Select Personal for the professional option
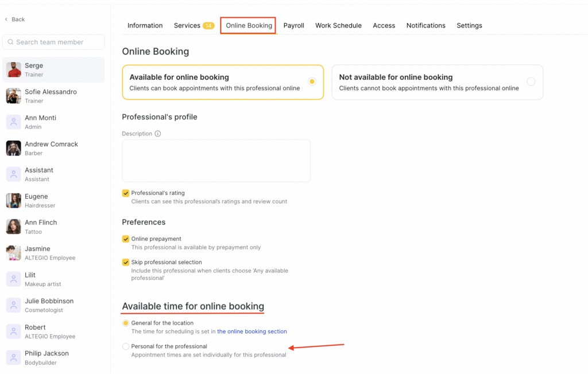This screenshot has width=588, height=374. pos(126,346)
